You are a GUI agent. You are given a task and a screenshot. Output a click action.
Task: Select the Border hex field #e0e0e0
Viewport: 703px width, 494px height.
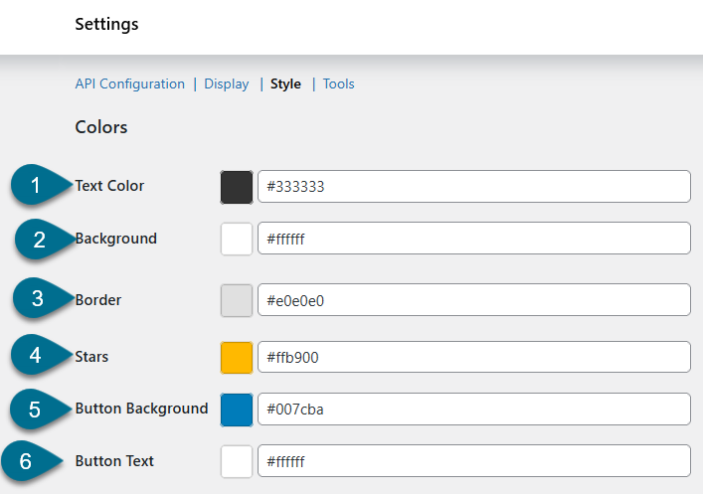point(474,300)
